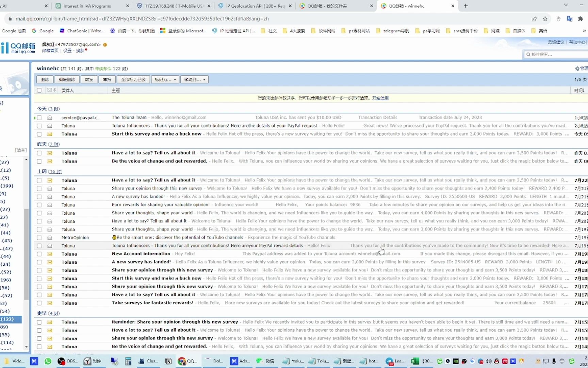Open the Chrome extensions puzzle icon

(581, 19)
